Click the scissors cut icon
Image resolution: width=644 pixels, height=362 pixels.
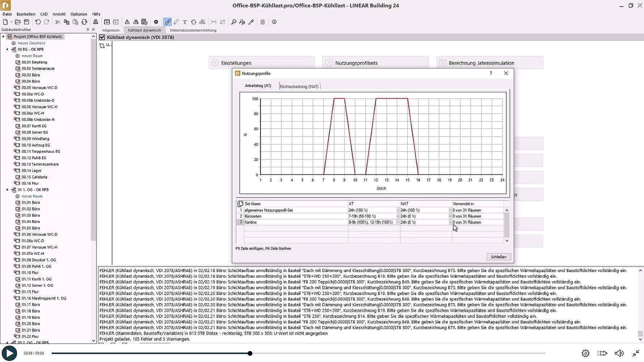(x=58, y=22)
